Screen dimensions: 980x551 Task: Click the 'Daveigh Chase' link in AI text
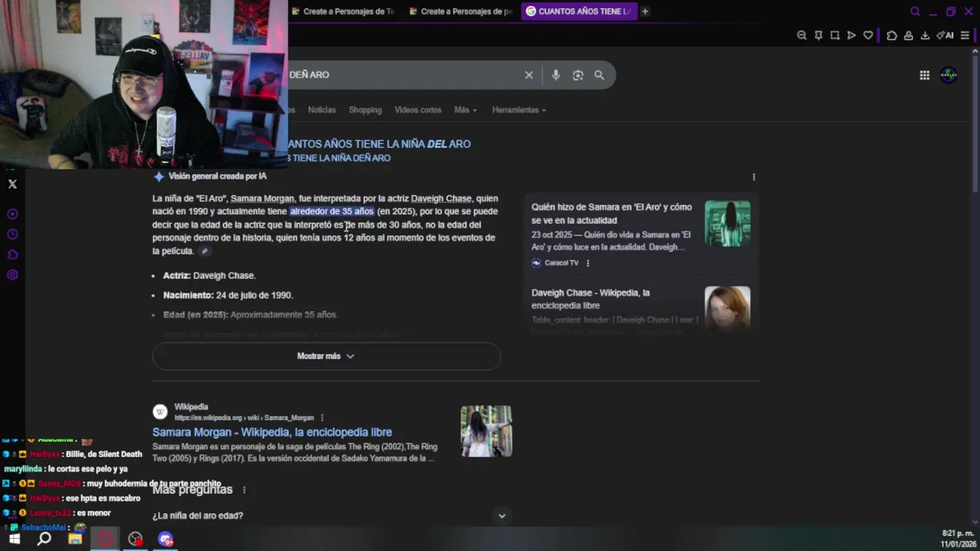point(441,199)
